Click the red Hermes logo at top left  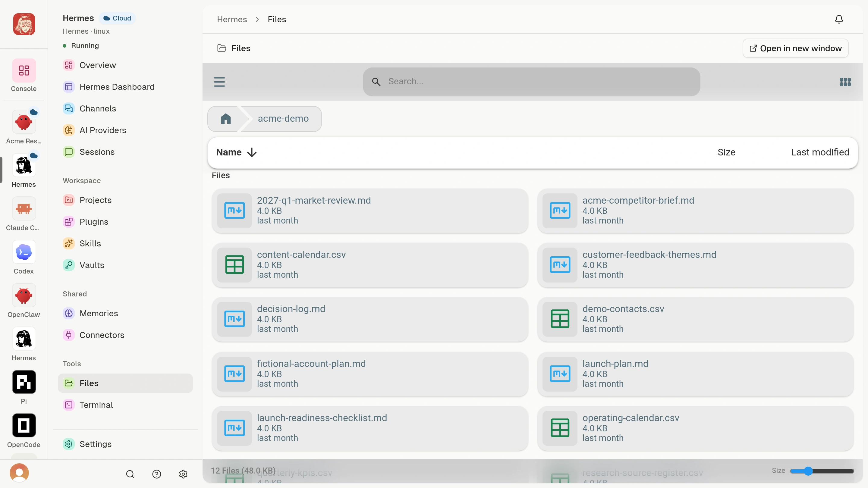pyautogui.click(x=24, y=24)
